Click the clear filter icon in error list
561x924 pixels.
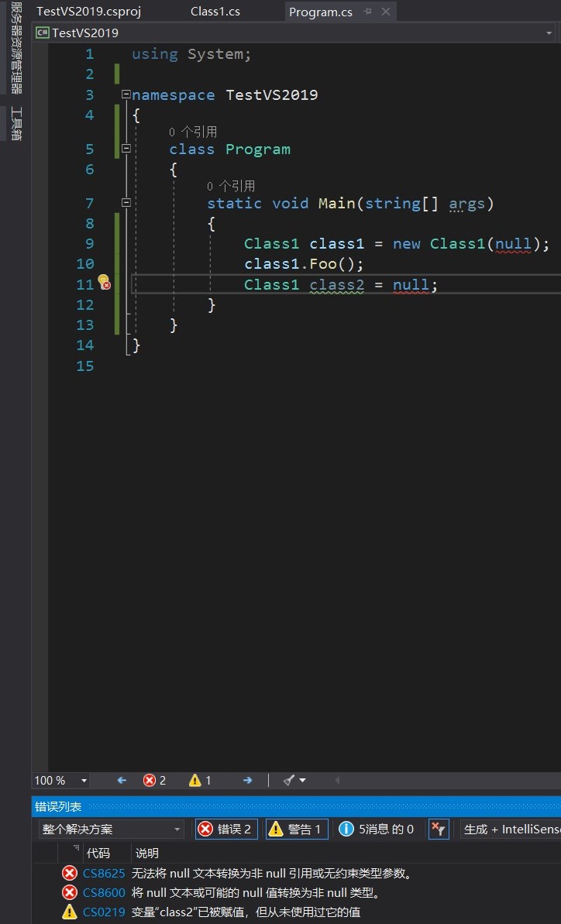(x=438, y=829)
